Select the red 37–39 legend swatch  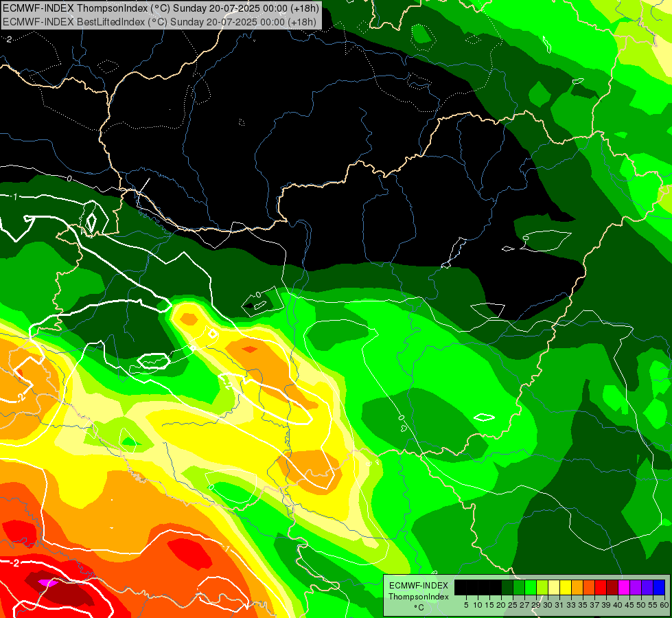[x=601, y=588]
